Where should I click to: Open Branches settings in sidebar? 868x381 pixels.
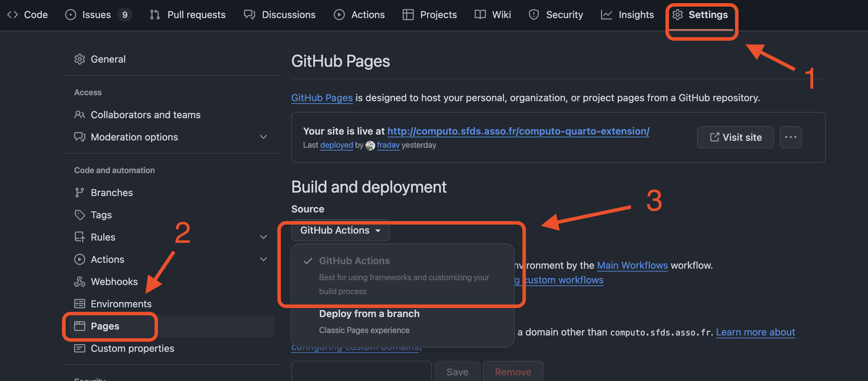pos(172,193)
